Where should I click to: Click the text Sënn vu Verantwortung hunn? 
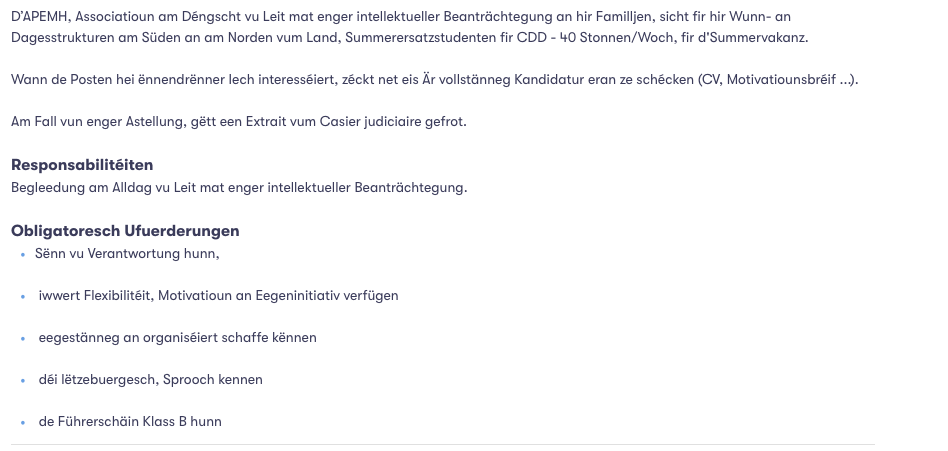pos(127,254)
